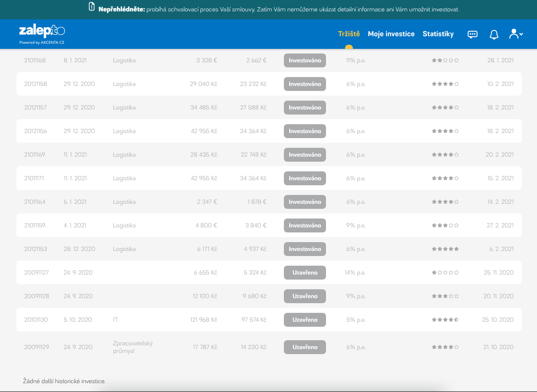Click Uzavřeno button for loan 20091129

[x=305, y=347]
